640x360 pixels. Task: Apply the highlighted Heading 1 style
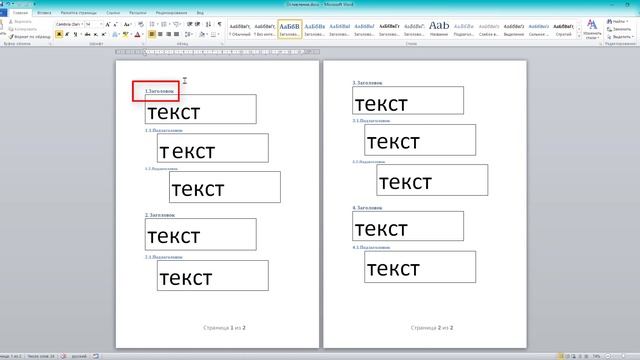pos(289,29)
